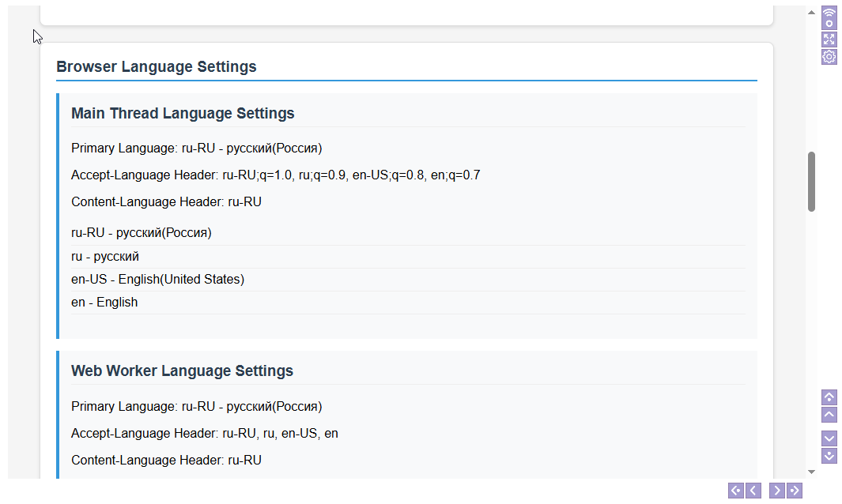Select the en-US - English(United States) list entry
The height and width of the screenshot is (504, 842).
pyautogui.click(x=158, y=280)
